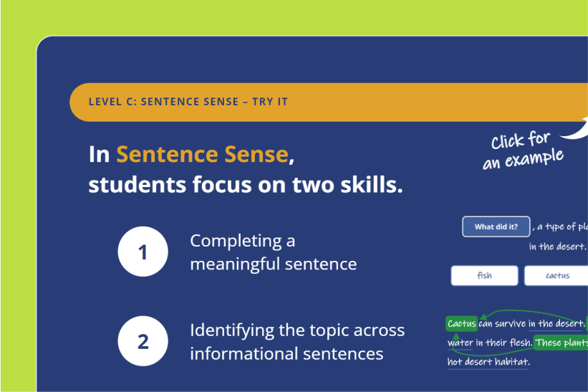Viewport: 588px width, 392px height.
Task: Click the underlined 'hot desert habitat' text
Action: [488, 362]
